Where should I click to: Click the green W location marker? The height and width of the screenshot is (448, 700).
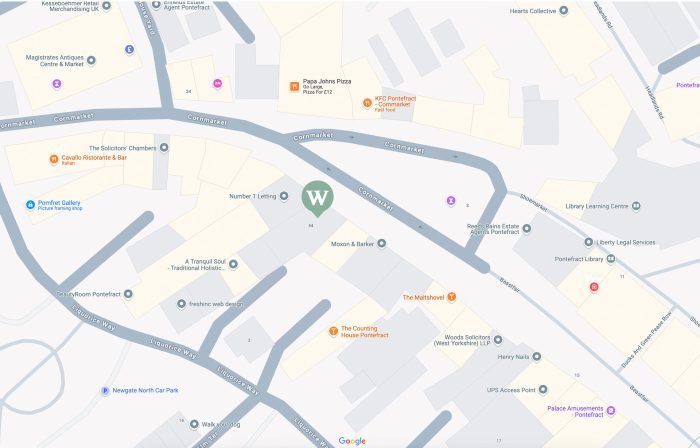pyautogui.click(x=317, y=199)
